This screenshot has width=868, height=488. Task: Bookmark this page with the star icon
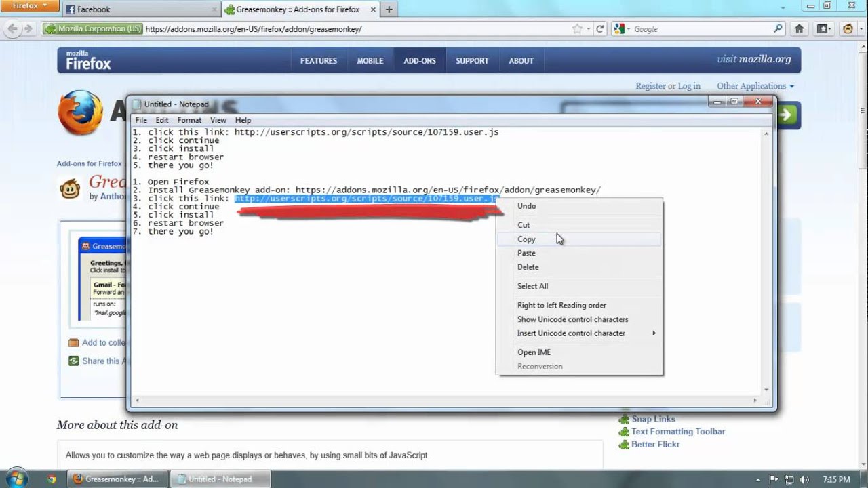[577, 29]
